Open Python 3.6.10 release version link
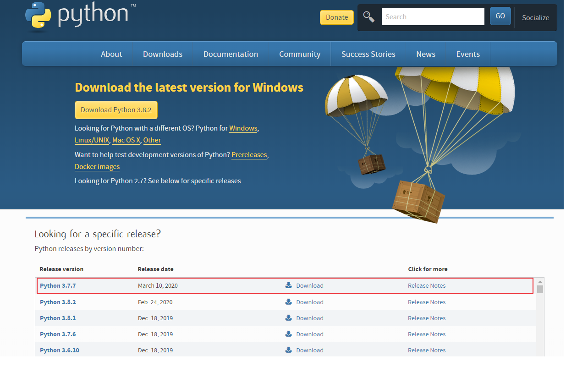The width and height of the screenshot is (588, 383). 60,350
